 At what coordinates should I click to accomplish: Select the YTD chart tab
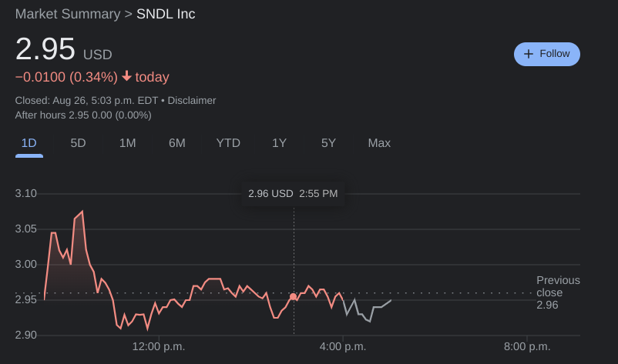pyautogui.click(x=228, y=143)
